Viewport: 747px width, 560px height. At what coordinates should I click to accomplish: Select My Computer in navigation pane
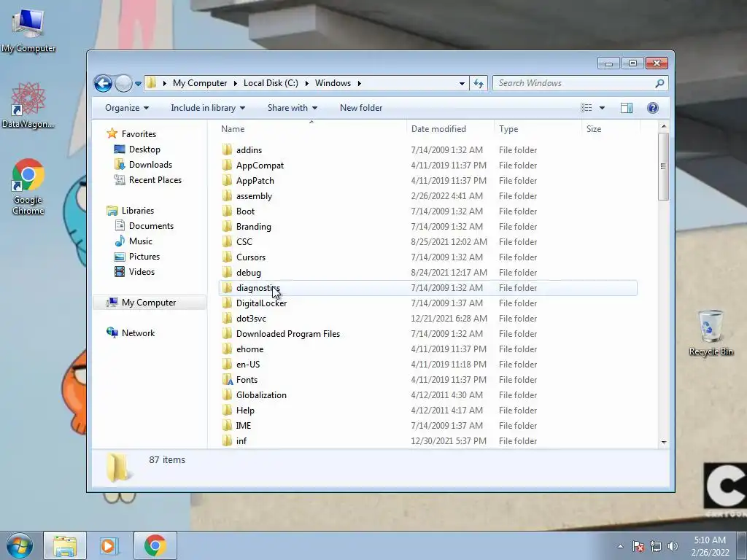(149, 303)
